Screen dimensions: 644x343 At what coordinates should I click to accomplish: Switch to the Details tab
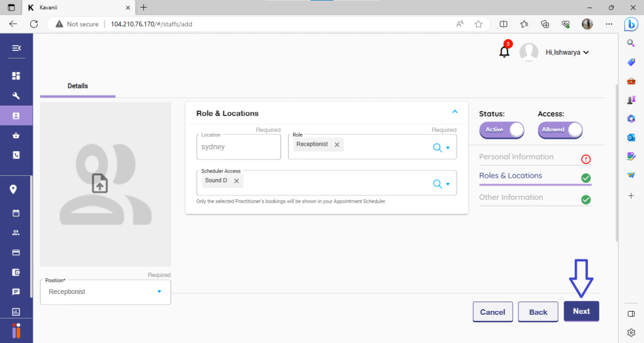pos(77,86)
